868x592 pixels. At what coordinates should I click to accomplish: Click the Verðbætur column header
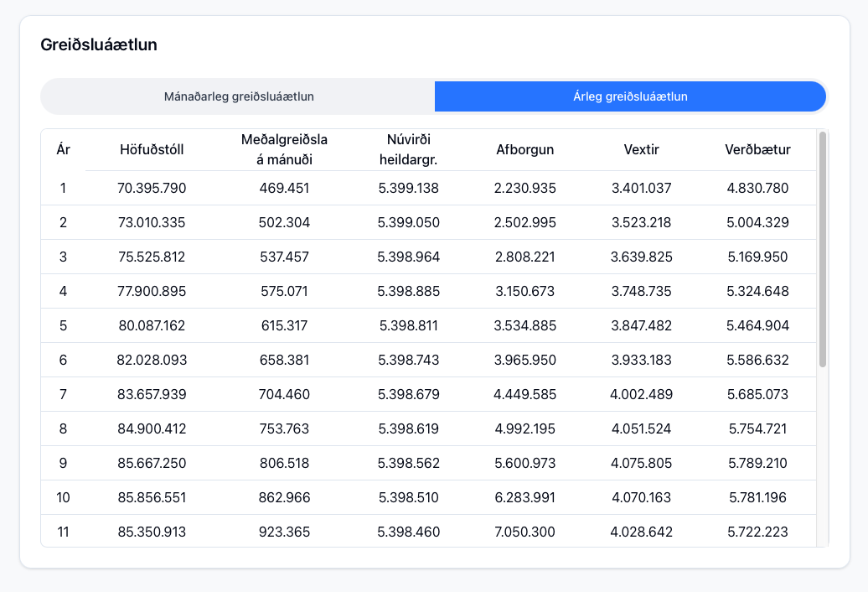[757, 150]
